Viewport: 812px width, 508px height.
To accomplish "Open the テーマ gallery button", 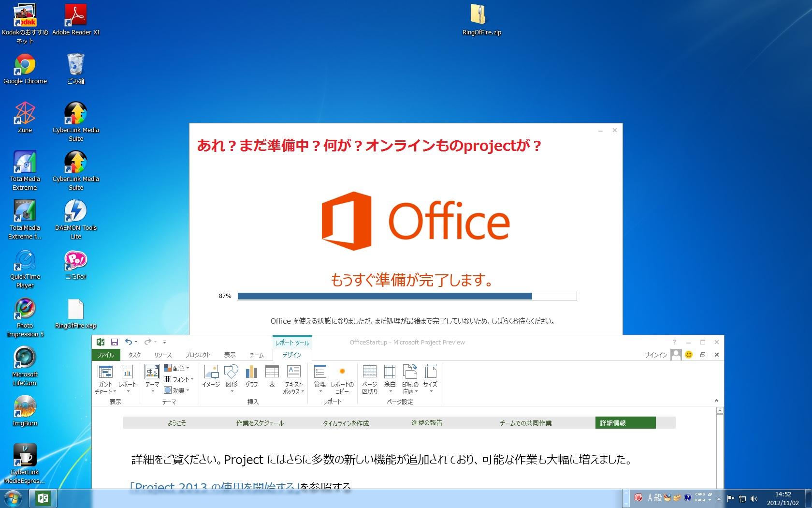I will coord(152,379).
